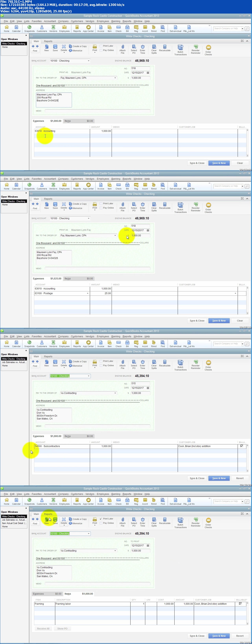Click the Show PO button

coord(62,628)
